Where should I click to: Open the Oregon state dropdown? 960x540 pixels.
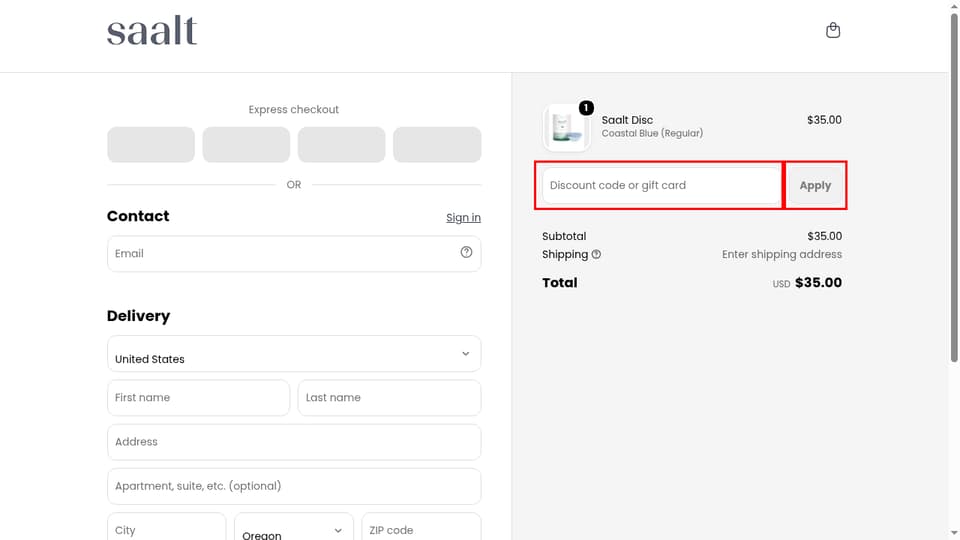294,530
